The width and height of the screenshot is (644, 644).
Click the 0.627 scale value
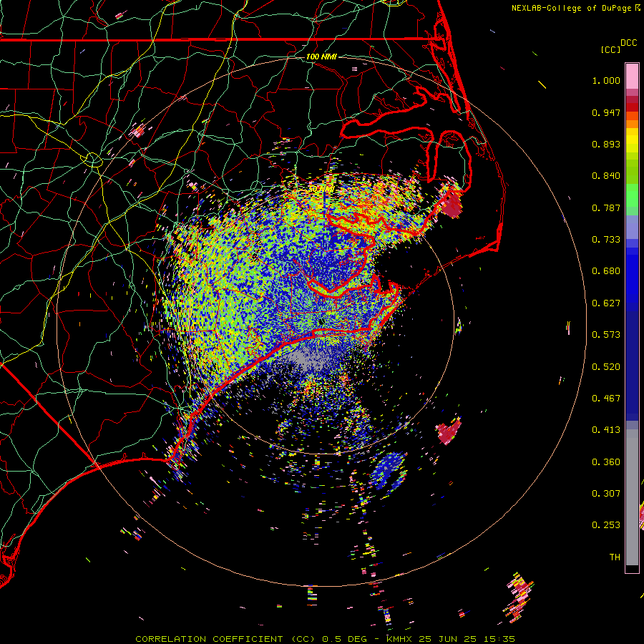point(606,303)
